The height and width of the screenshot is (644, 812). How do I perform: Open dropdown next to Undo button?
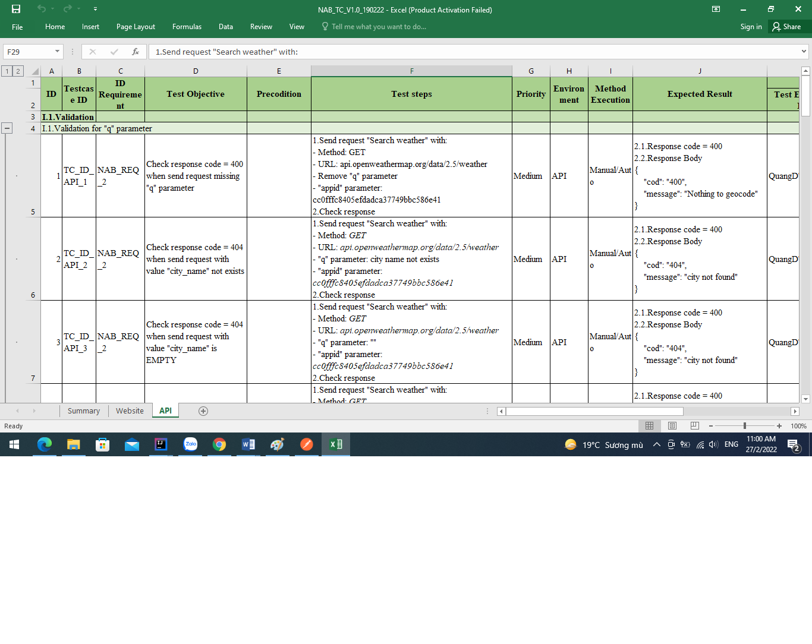tap(53, 9)
